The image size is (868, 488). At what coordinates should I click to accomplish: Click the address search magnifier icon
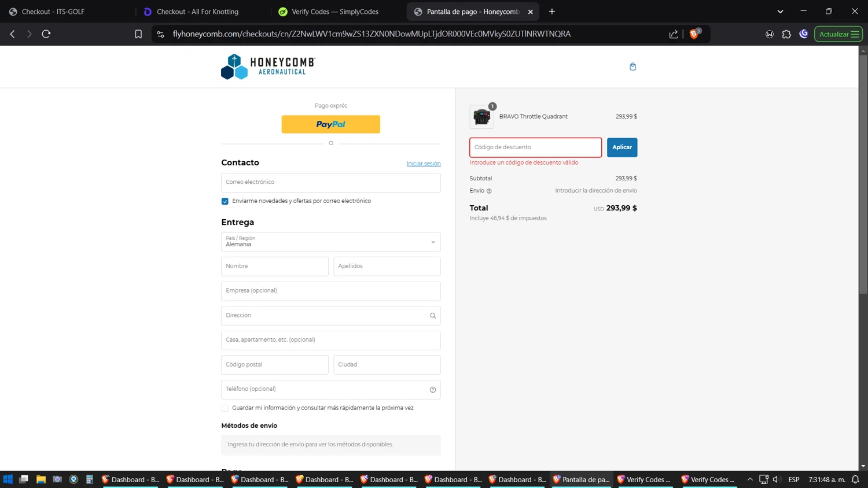[433, 316]
